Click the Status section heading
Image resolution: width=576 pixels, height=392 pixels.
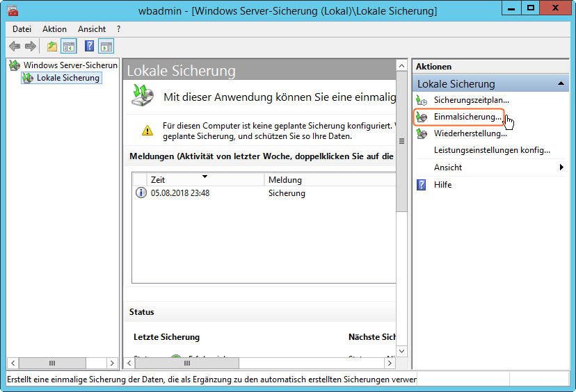click(141, 312)
